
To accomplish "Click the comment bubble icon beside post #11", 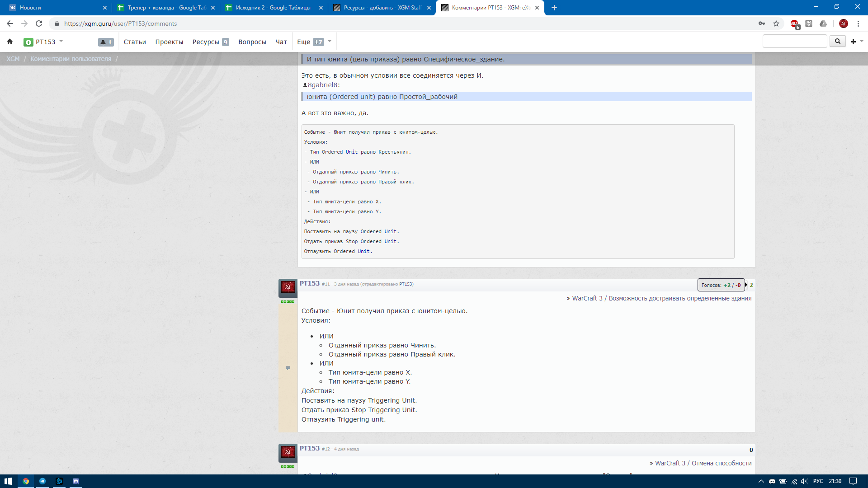I will (x=288, y=368).
